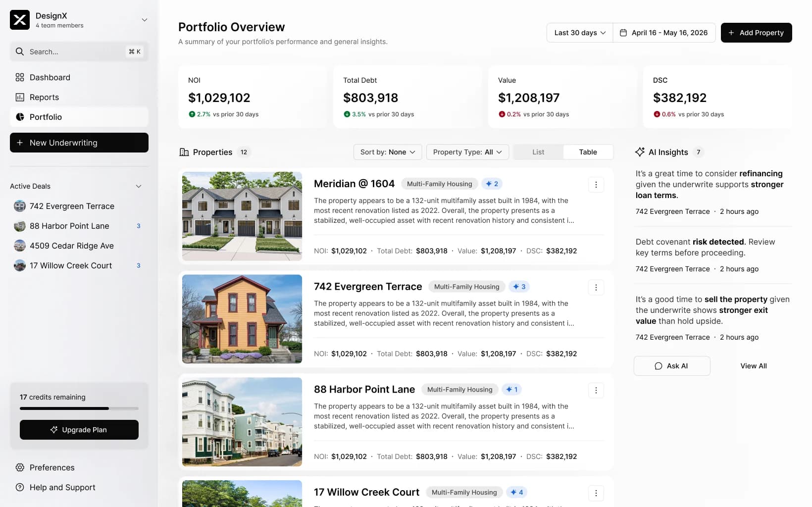Click the Upgrade Plan button
The width and height of the screenshot is (812, 507).
pyautogui.click(x=79, y=430)
